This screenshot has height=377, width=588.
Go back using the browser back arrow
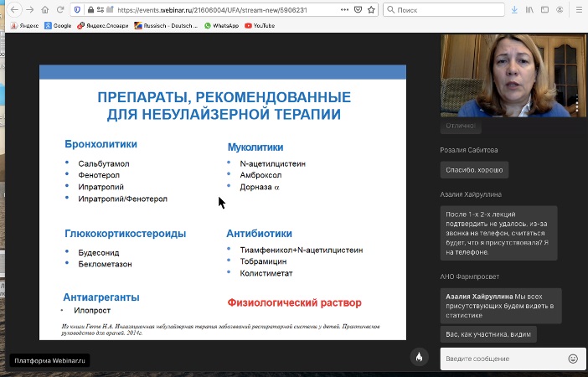point(14,10)
